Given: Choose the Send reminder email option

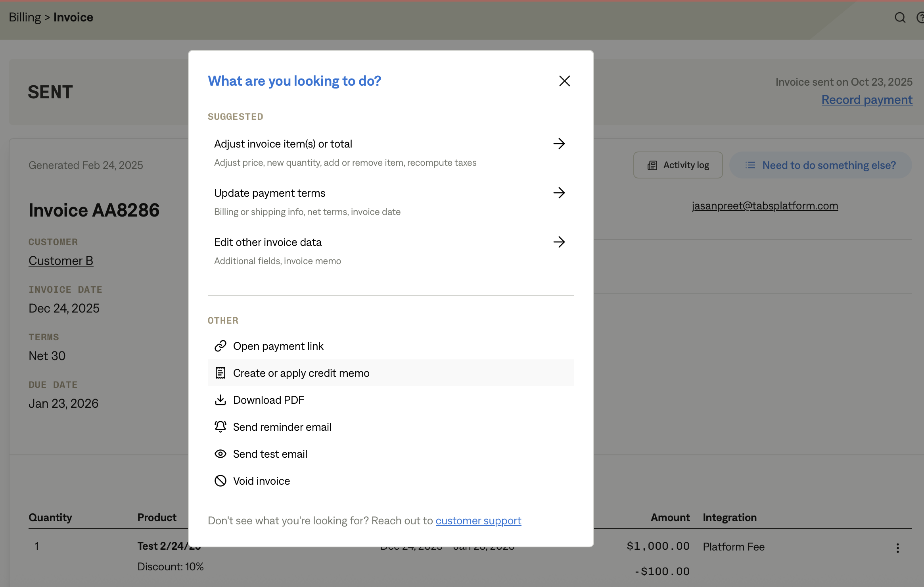Looking at the screenshot, I should coord(282,427).
